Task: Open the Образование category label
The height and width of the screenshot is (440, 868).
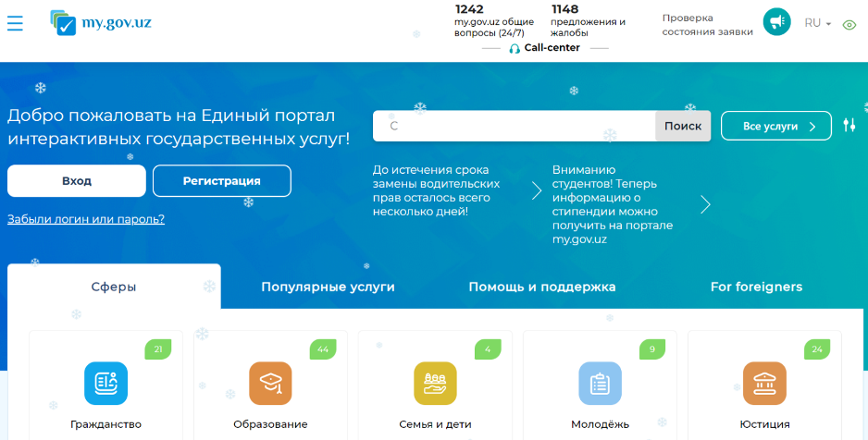Action: (270, 424)
